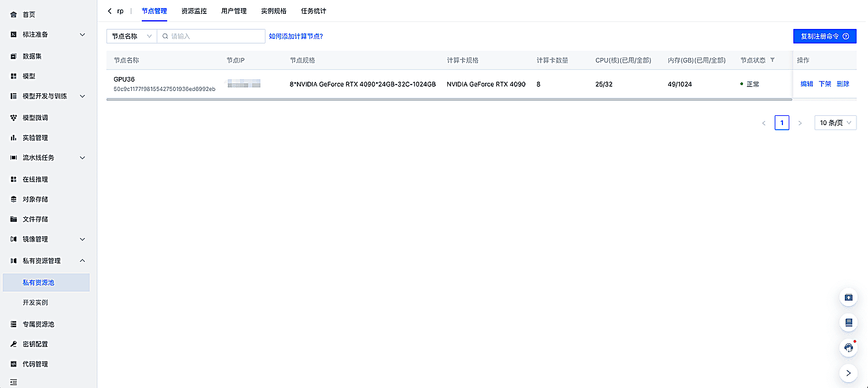
Task: Open 密钥配置 settings
Action: pos(35,344)
